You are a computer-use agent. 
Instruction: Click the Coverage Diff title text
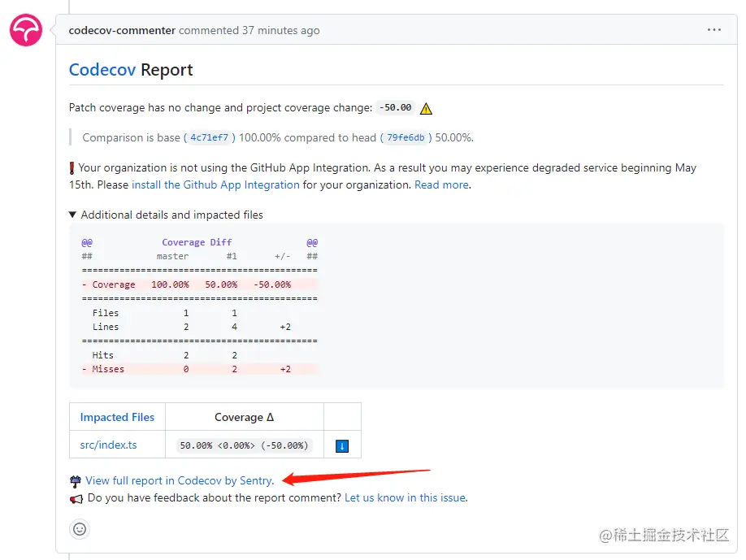(x=197, y=242)
